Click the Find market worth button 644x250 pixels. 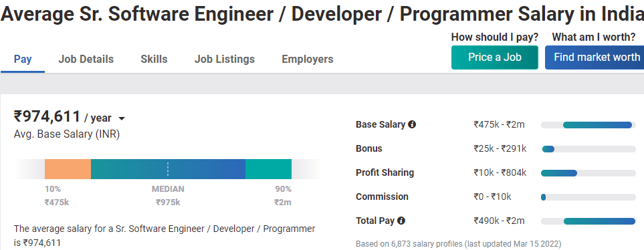[595, 57]
